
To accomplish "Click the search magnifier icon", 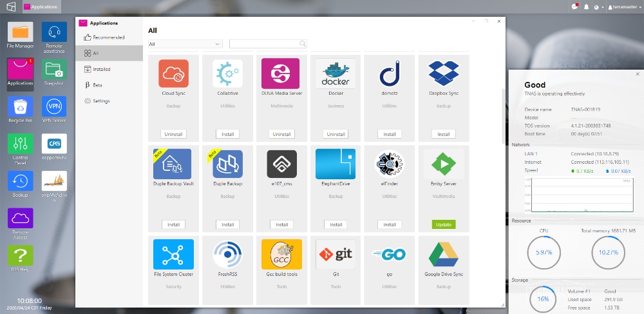I will (x=303, y=44).
